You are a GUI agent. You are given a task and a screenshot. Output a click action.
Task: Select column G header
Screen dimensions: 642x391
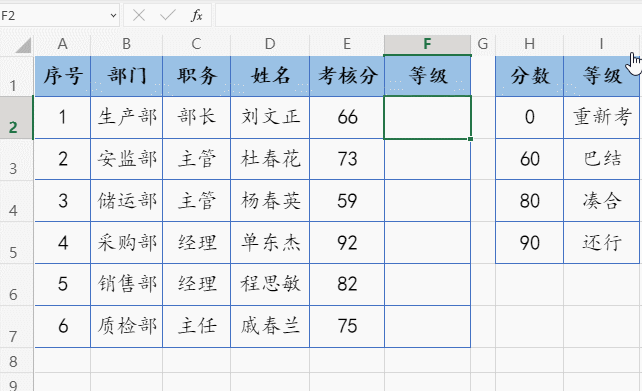pos(483,44)
